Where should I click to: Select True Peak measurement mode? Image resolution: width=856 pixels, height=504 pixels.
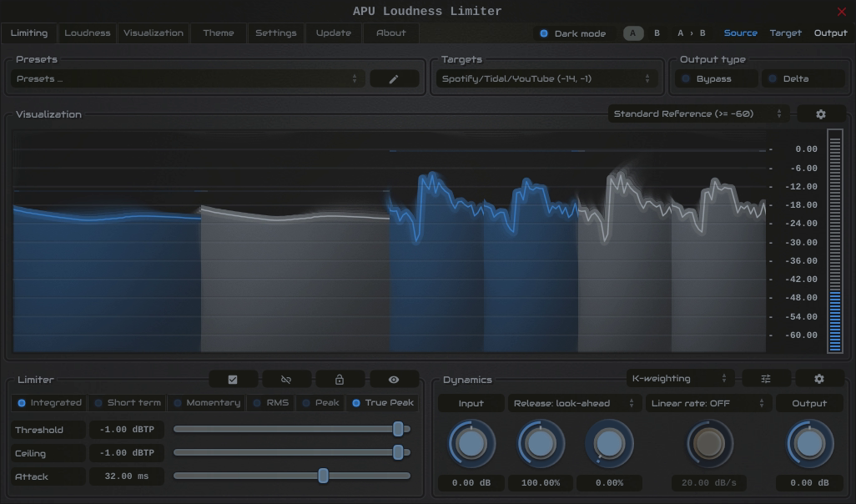click(x=382, y=403)
